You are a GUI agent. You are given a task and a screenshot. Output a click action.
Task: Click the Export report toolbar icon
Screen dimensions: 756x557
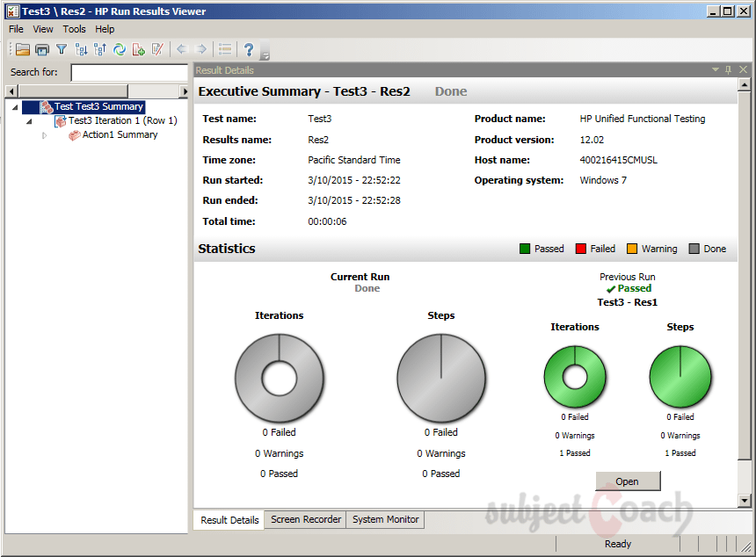138,49
